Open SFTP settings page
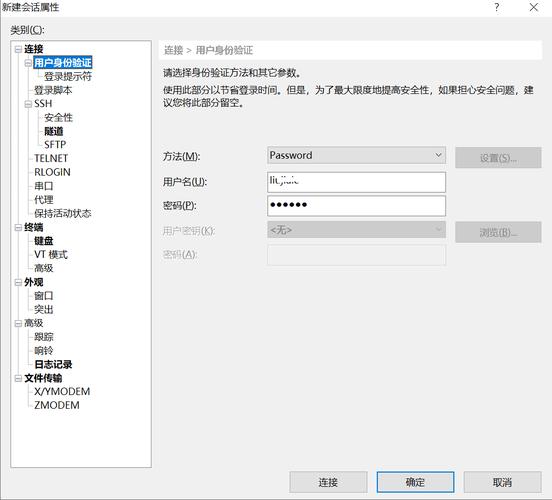Image resolution: width=552 pixels, height=500 pixels. [x=55, y=145]
